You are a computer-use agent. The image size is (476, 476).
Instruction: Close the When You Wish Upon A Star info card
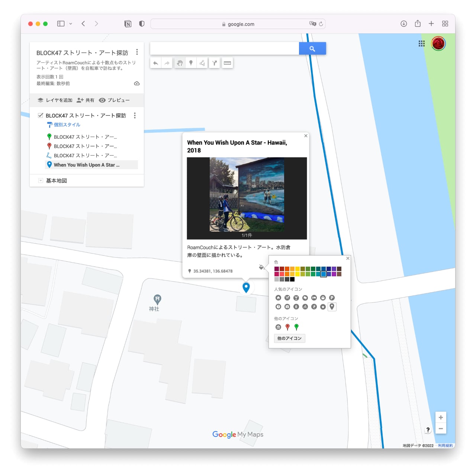coord(306,136)
